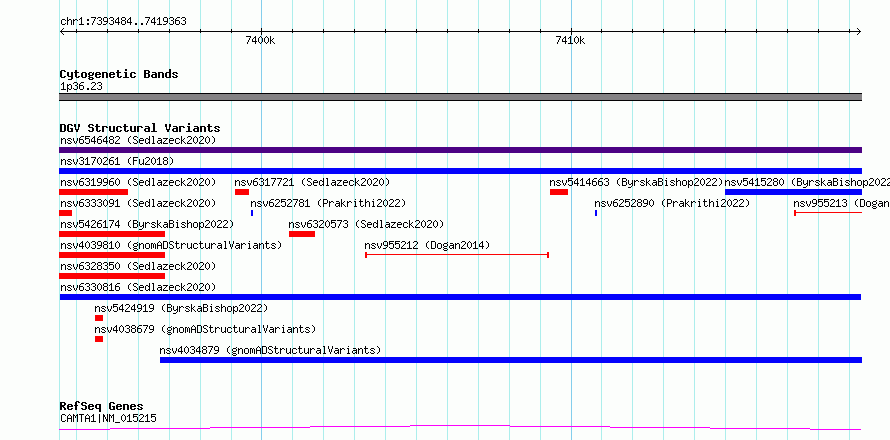Open nsv4034879 (gnomADStructuralVariants) label

pos(270,350)
